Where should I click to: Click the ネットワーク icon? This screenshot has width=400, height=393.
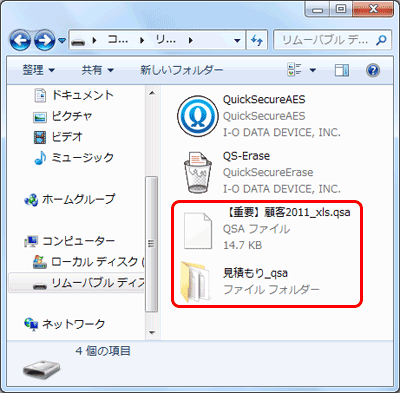pyautogui.click(x=31, y=324)
